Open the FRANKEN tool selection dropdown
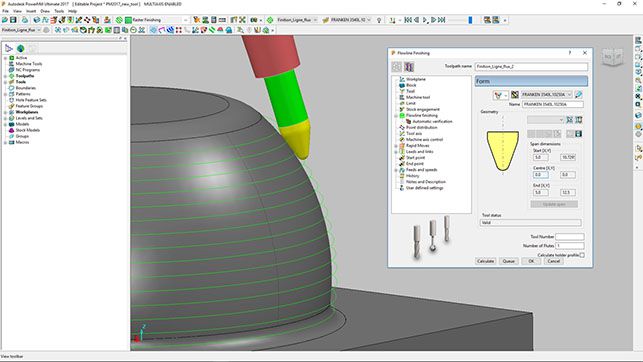643x362 pixels. (x=569, y=95)
